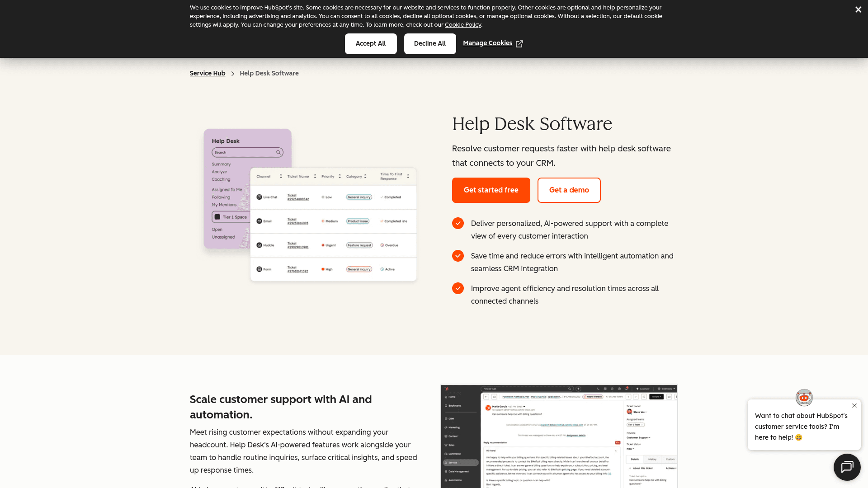Click 'Scale customer support with AI' heading

[x=281, y=407]
